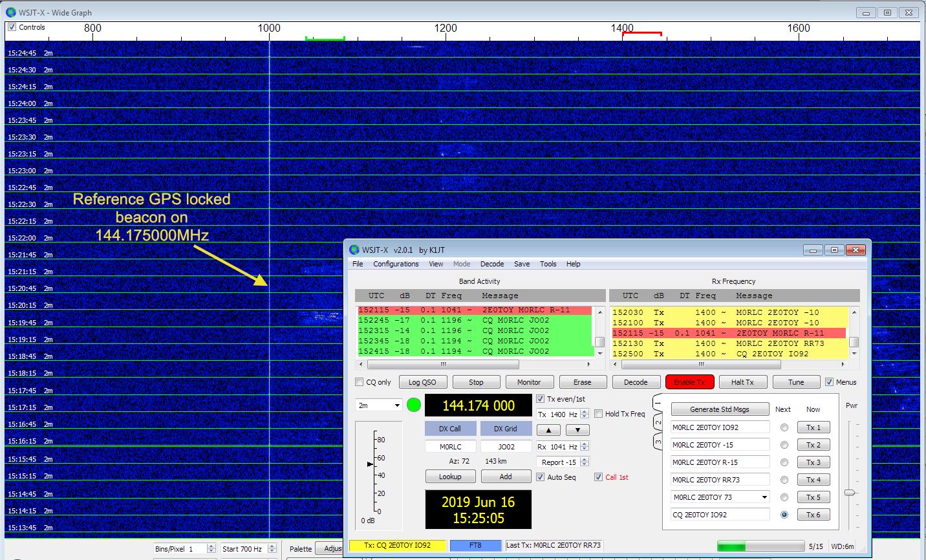Toggle Tx even/1st checkbox
The width and height of the screenshot is (926, 560).
[x=541, y=399]
